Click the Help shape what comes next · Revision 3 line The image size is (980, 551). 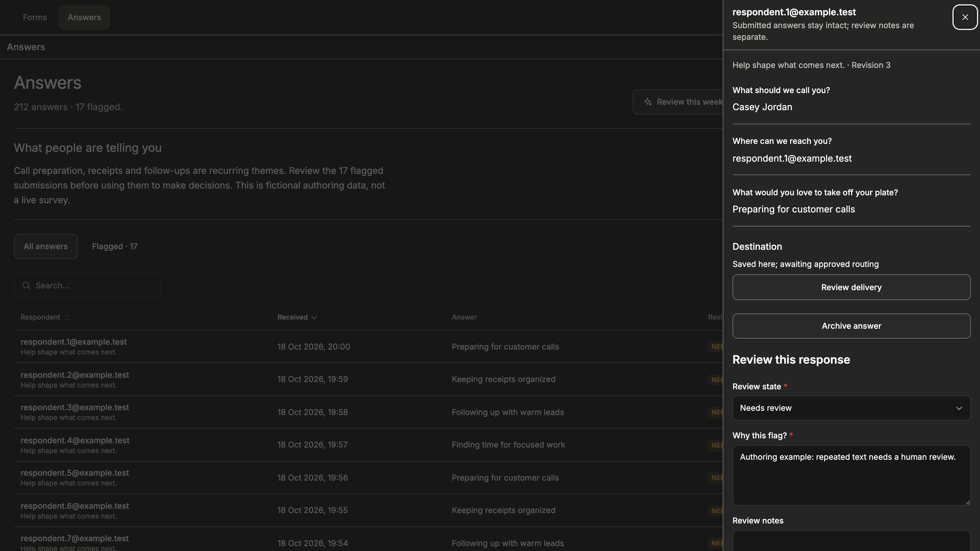[811, 65]
